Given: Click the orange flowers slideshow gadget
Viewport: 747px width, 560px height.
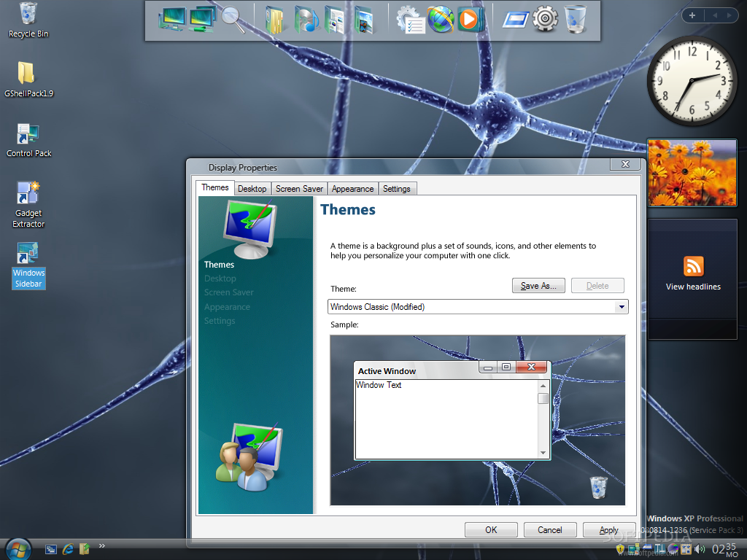Looking at the screenshot, I should tap(692, 172).
